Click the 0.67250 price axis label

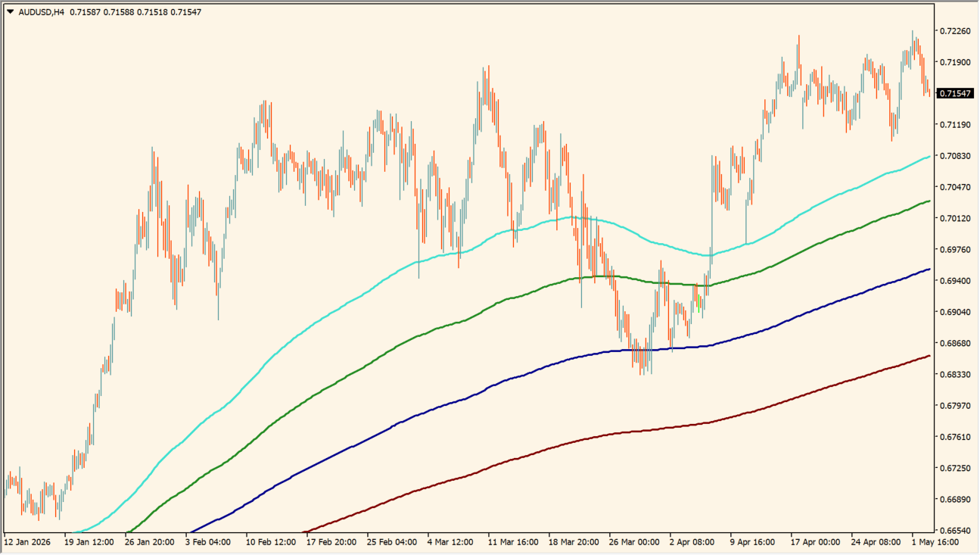pyautogui.click(x=955, y=469)
